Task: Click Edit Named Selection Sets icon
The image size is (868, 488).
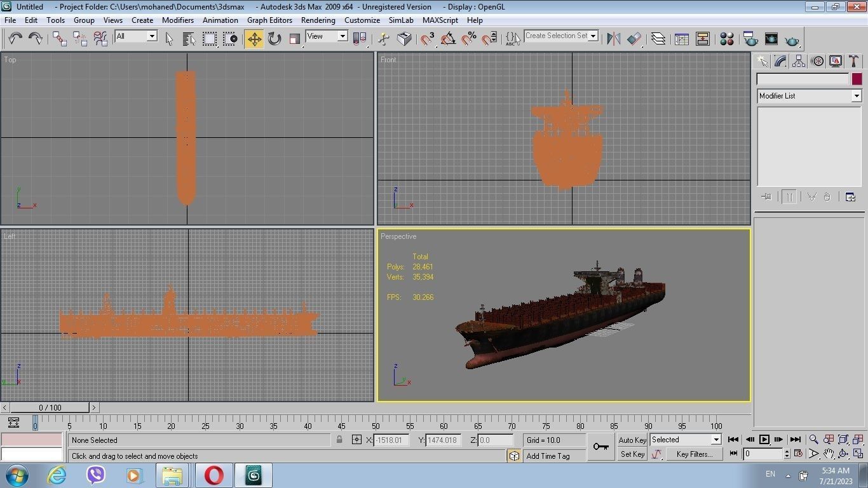Action: 513,39
